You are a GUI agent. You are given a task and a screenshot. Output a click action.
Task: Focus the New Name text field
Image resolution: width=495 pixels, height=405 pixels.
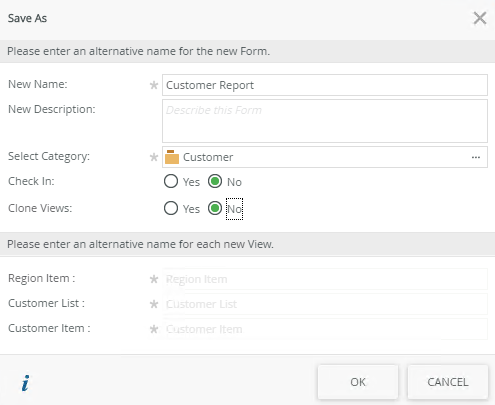(325, 85)
